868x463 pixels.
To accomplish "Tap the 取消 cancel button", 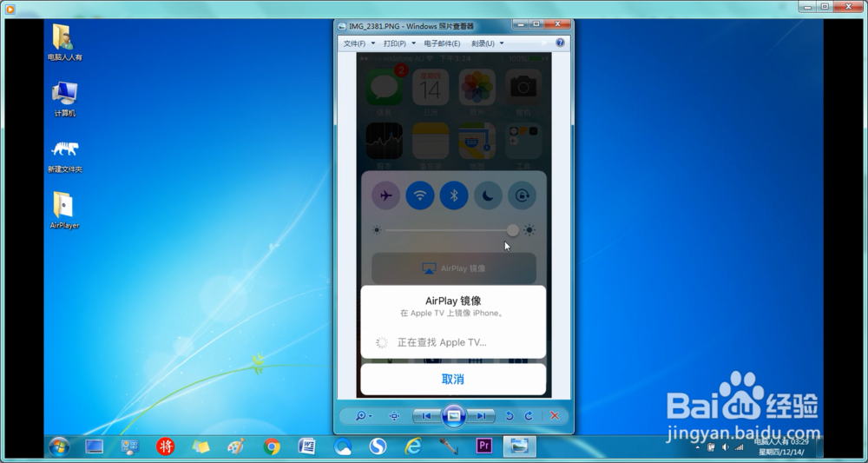I will (x=453, y=380).
